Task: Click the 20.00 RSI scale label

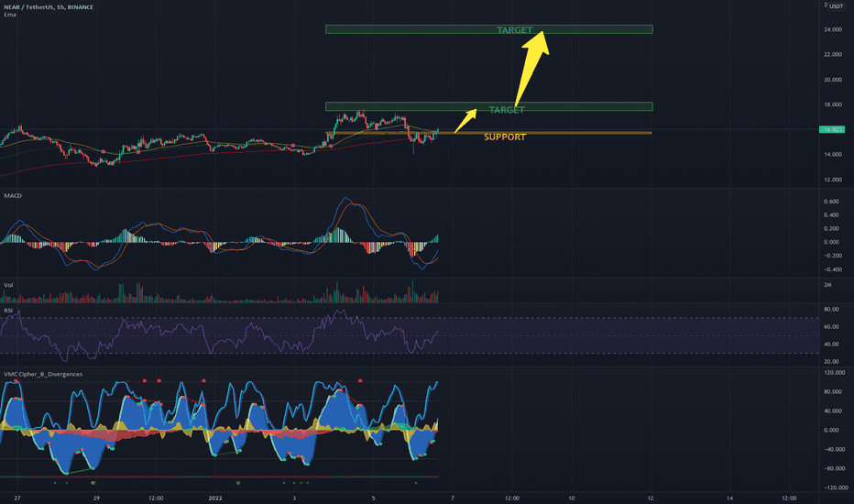Action: point(831,362)
